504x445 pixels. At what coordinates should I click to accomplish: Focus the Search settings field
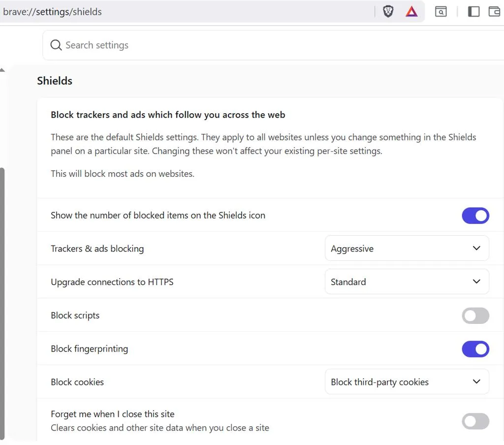click(273, 45)
